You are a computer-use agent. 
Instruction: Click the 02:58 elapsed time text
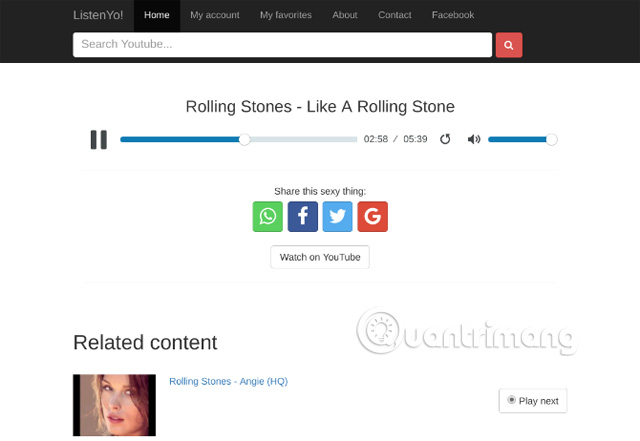(376, 139)
